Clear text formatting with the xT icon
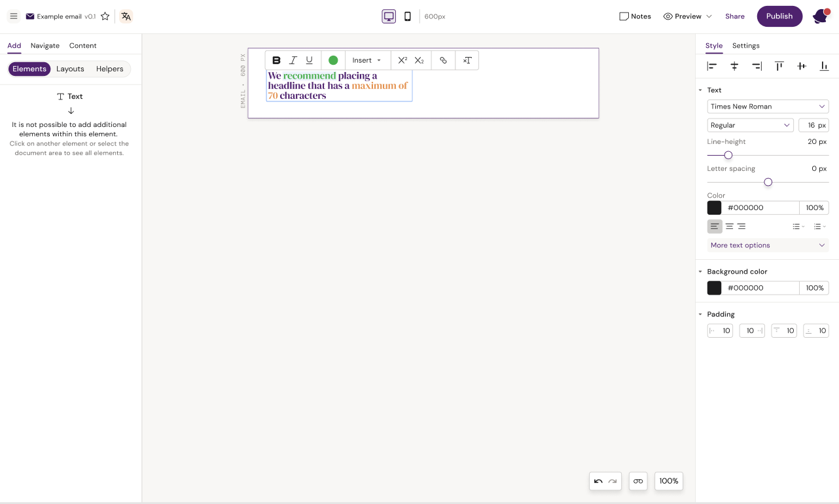Screen dimensions: 839x504 pos(467,60)
